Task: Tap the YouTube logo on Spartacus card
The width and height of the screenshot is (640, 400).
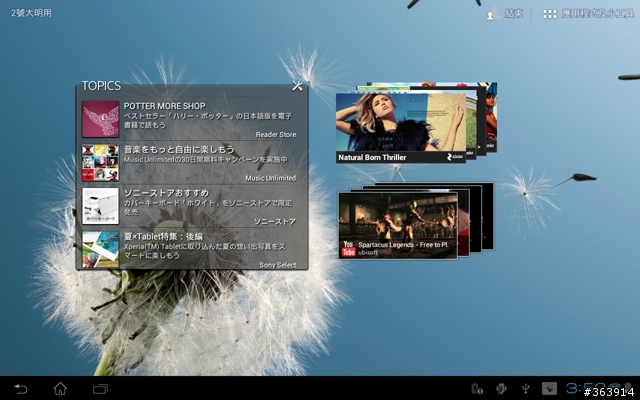Action: [348, 248]
